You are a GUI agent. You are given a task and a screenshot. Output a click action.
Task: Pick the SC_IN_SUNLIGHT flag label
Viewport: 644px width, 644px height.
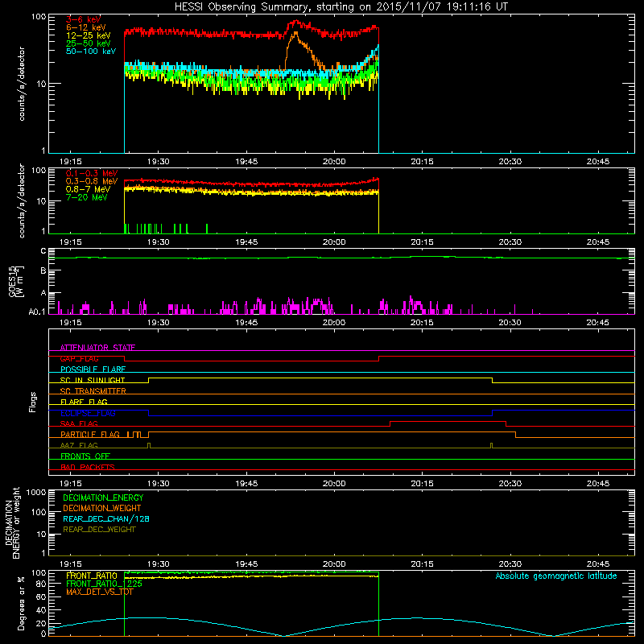[93, 380]
